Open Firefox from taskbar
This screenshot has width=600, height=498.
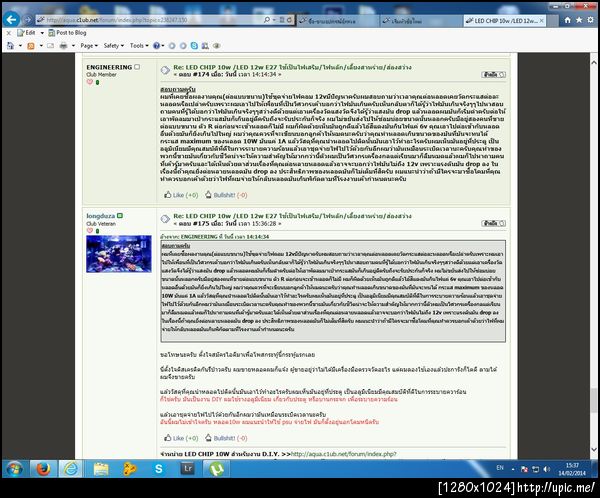pos(44,469)
